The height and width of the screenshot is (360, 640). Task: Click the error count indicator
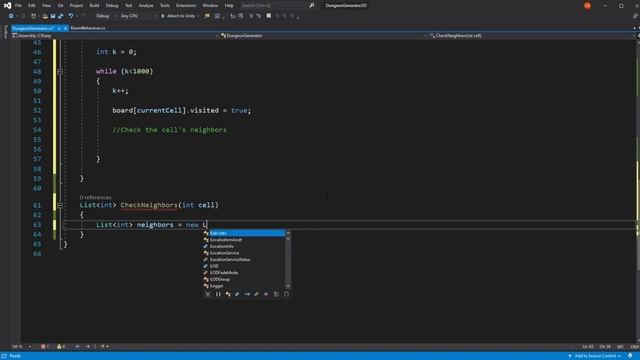point(45,347)
